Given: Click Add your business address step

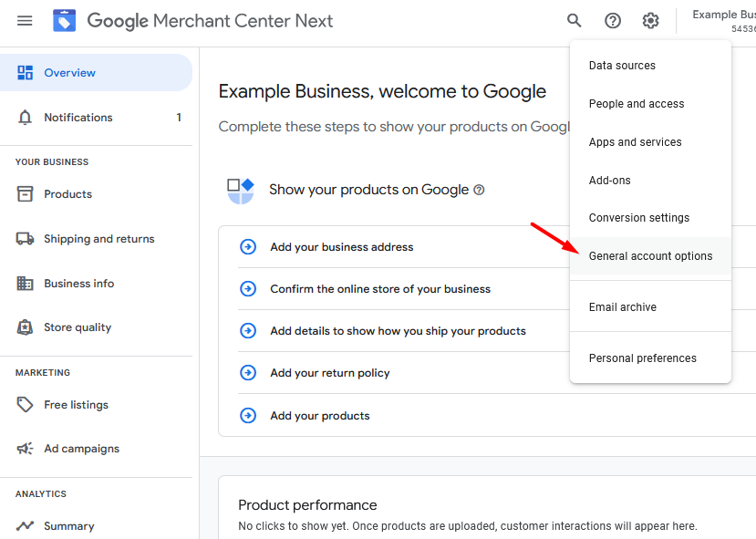Looking at the screenshot, I should coord(342,247).
